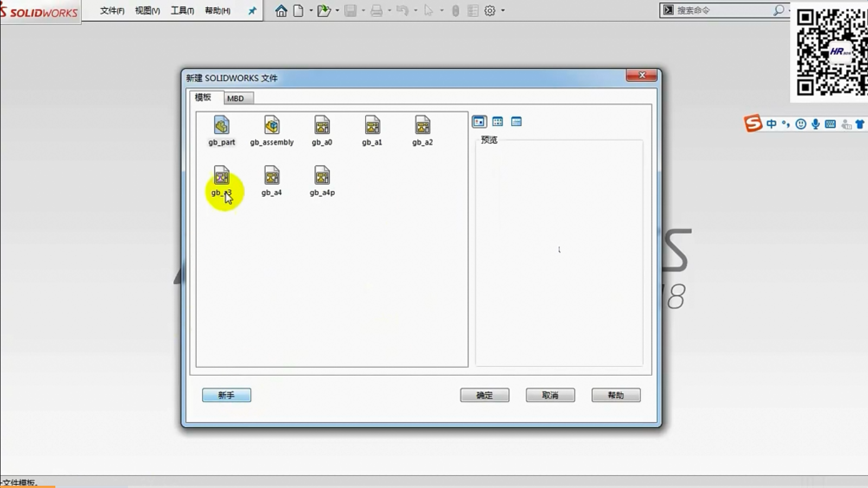The width and height of the screenshot is (868, 488).
Task: Select the gb_part template icon
Action: pyautogui.click(x=221, y=126)
